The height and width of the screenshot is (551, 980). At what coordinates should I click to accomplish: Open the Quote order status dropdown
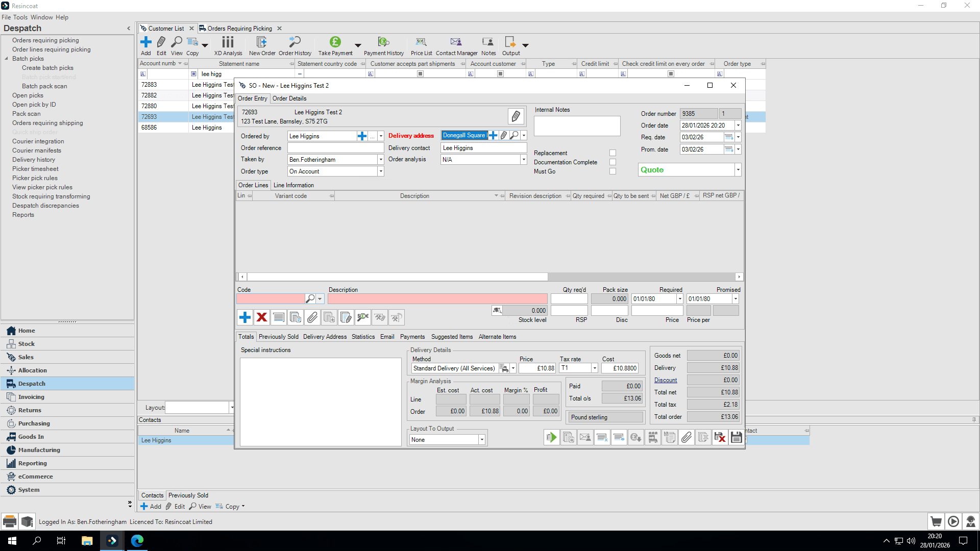click(x=738, y=170)
